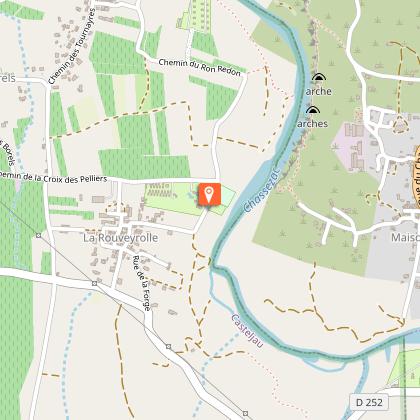
Task: Click the D 252 road shield
Action: (369, 402)
